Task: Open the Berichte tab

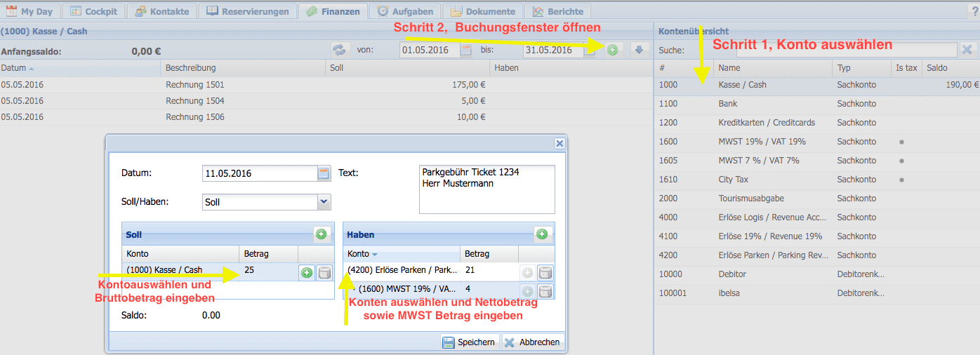Action: click(x=558, y=11)
